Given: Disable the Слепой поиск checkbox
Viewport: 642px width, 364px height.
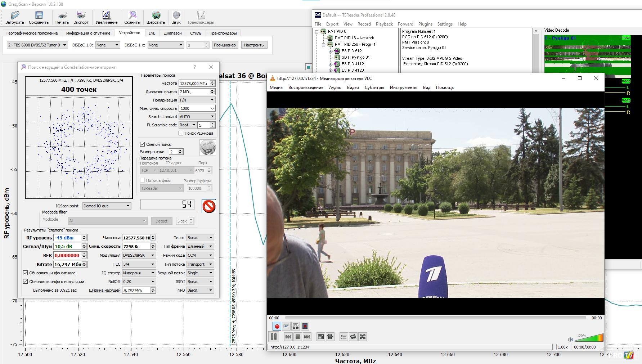Looking at the screenshot, I should [x=143, y=144].
